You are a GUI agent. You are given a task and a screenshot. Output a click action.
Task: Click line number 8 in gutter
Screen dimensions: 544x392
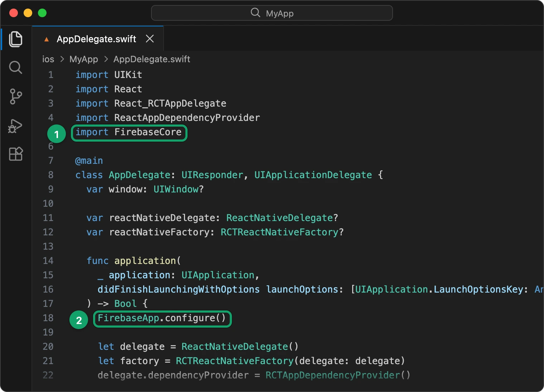point(51,175)
